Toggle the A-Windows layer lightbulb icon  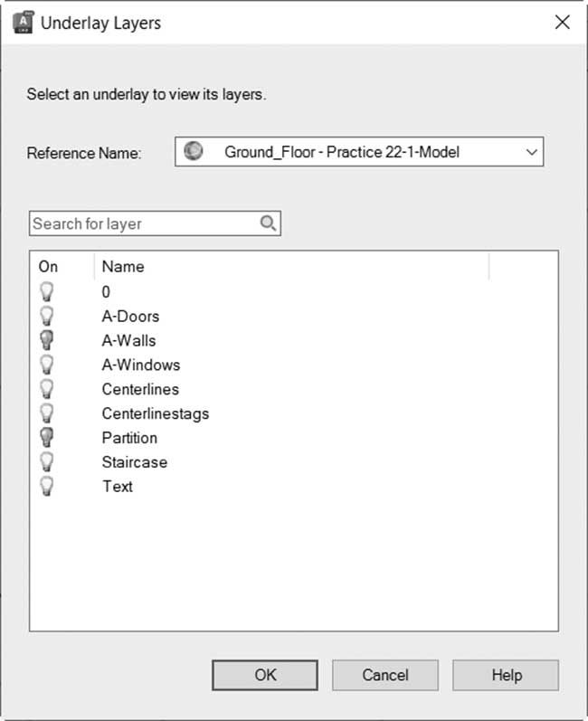pos(46,365)
